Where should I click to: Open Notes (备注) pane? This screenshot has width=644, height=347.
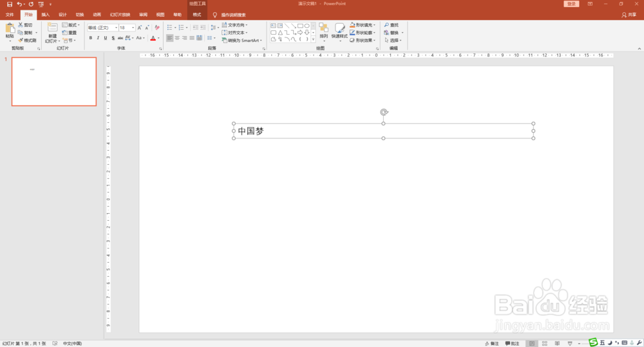click(x=492, y=343)
